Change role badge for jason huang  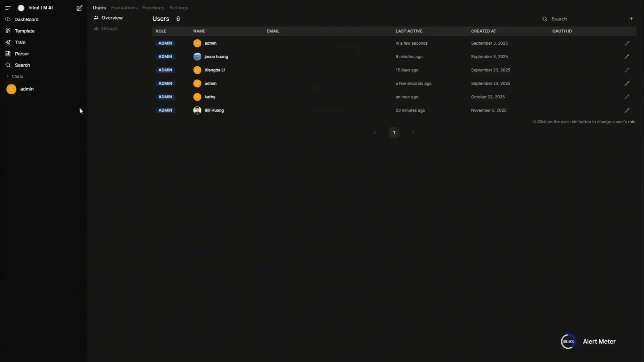165,57
